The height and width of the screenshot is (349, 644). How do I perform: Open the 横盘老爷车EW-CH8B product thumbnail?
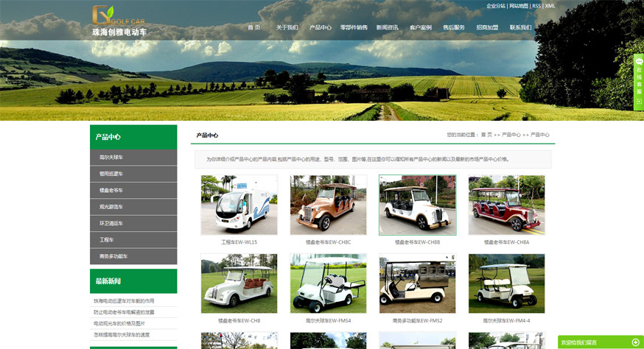[x=417, y=205]
